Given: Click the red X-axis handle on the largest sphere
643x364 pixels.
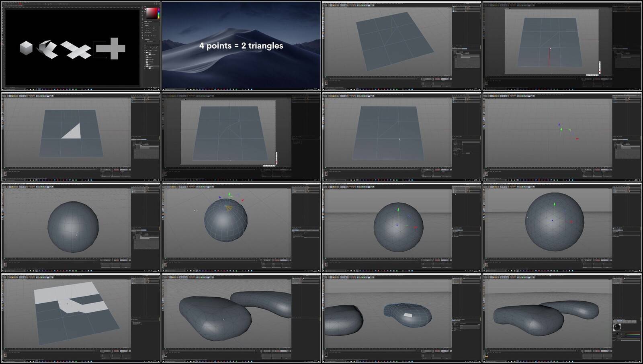Looking at the screenshot, I should (571, 221).
